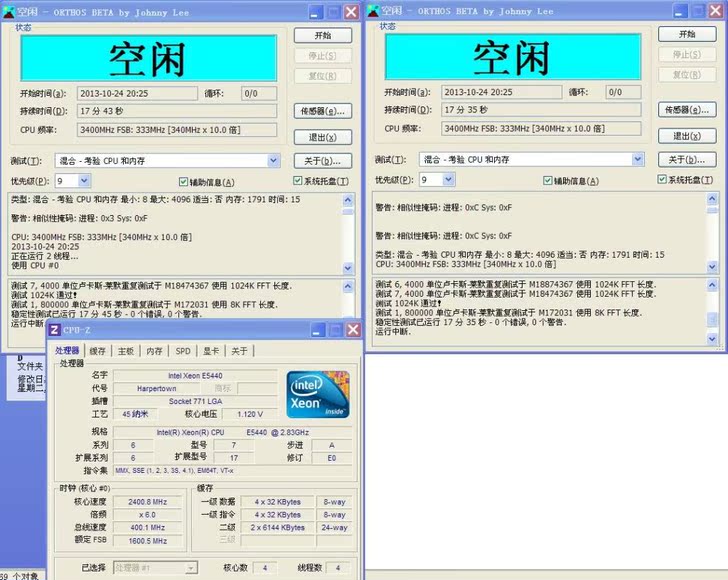Open the 测试 dropdown in right ORTHOS window

[x=637, y=159]
